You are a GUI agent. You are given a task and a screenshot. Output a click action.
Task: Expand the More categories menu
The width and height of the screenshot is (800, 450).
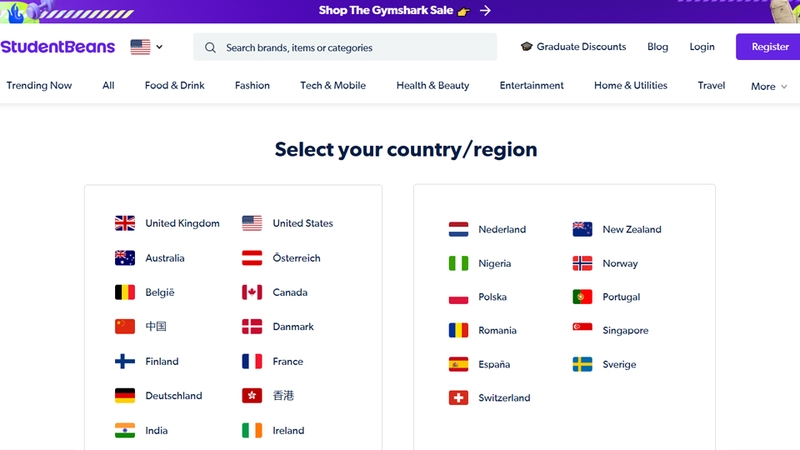coord(769,86)
